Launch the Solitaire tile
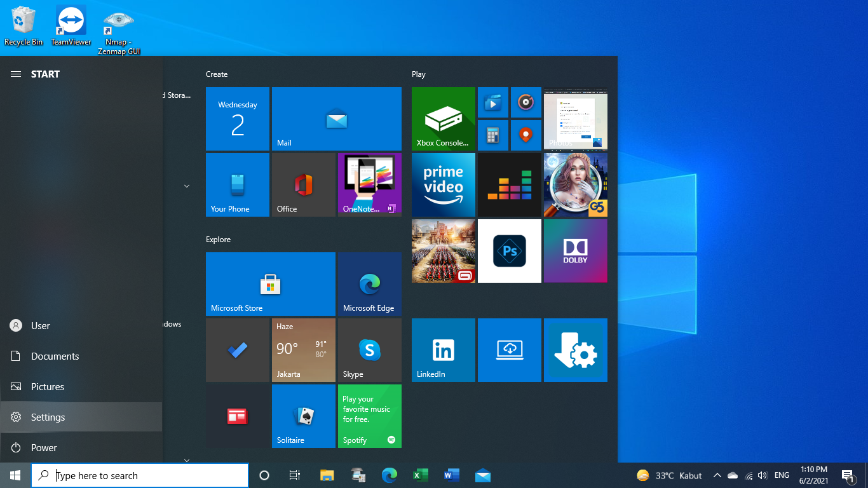 point(303,416)
